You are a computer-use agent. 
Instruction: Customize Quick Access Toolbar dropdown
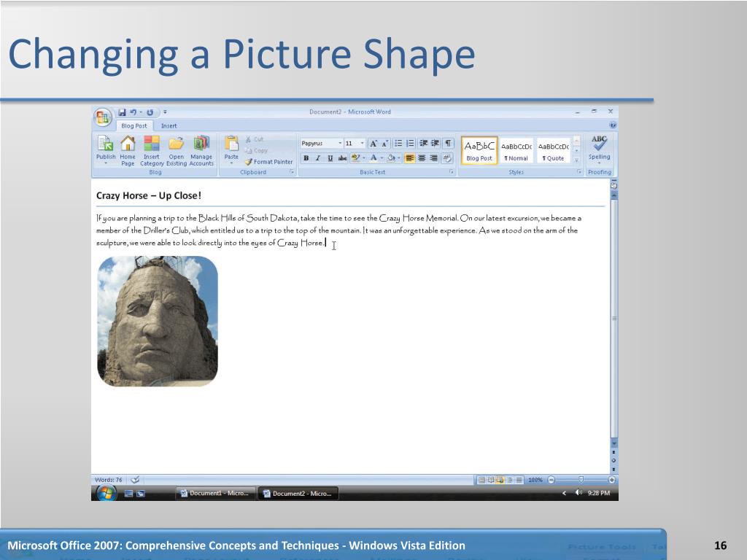pos(165,112)
